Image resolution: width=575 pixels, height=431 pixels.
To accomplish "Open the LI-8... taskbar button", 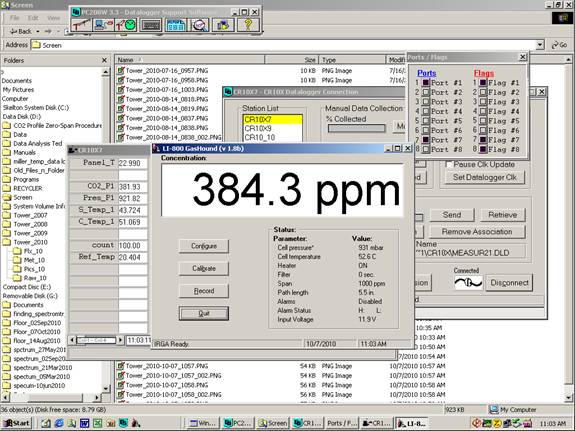I will tap(412, 423).
